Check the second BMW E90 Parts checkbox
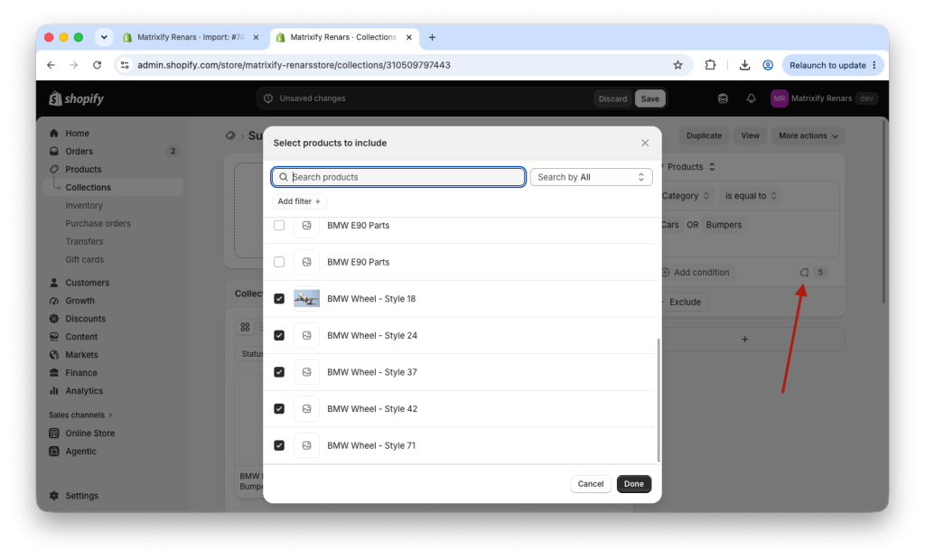Viewport: 925px width, 560px height. (x=279, y=262)
